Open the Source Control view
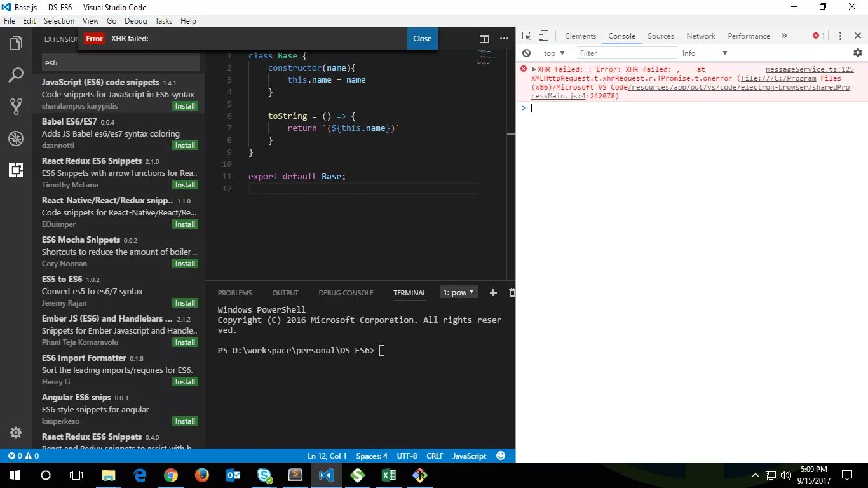 16,107
